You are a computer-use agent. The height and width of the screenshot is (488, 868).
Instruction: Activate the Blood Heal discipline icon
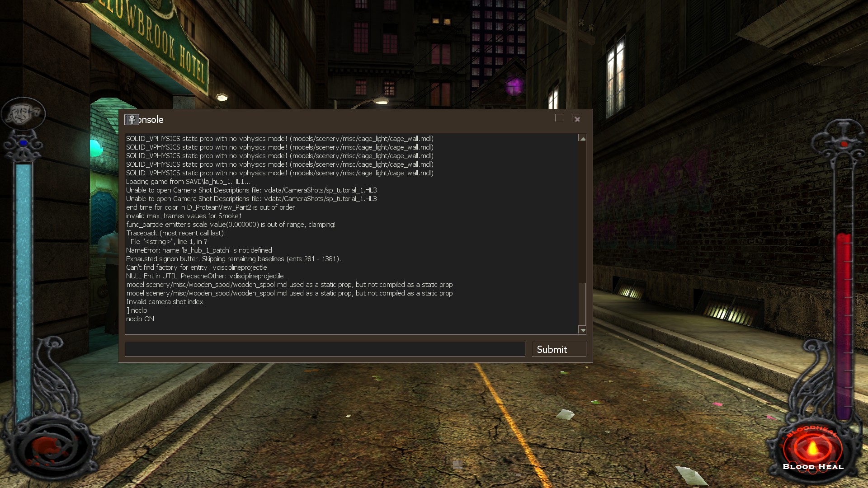[x=812, y=448]
